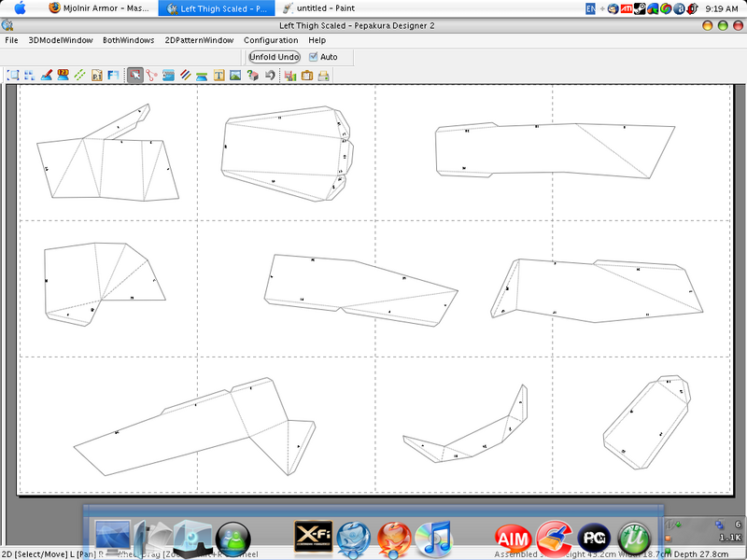Screen dimensions: 747x560
Task: Click the blue flap edit tool icon
Action: coord(168,75)
